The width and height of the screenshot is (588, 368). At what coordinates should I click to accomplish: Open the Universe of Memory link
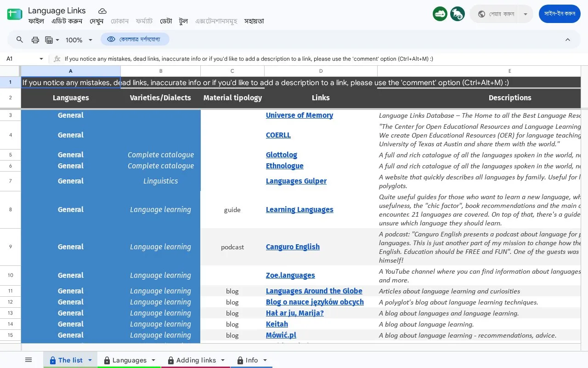coord(300,115)
